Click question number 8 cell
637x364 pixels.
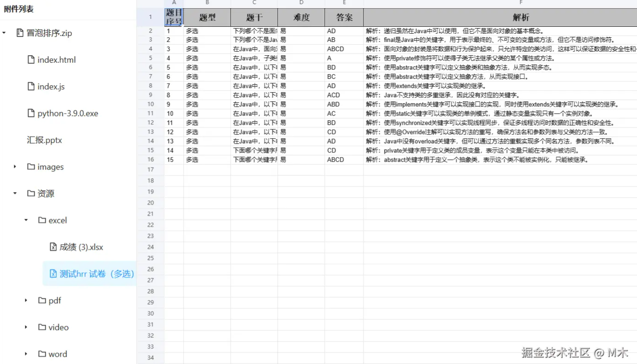(174, 95)
